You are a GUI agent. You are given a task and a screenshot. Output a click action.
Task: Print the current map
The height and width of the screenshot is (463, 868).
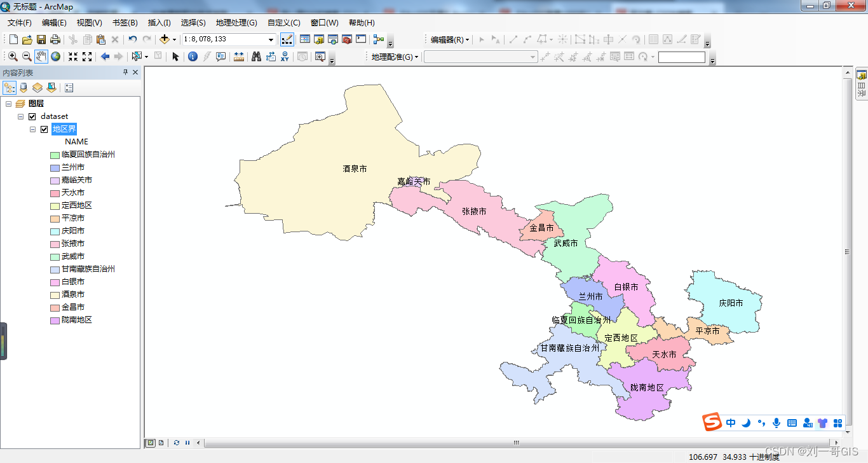tap(55, 39)
